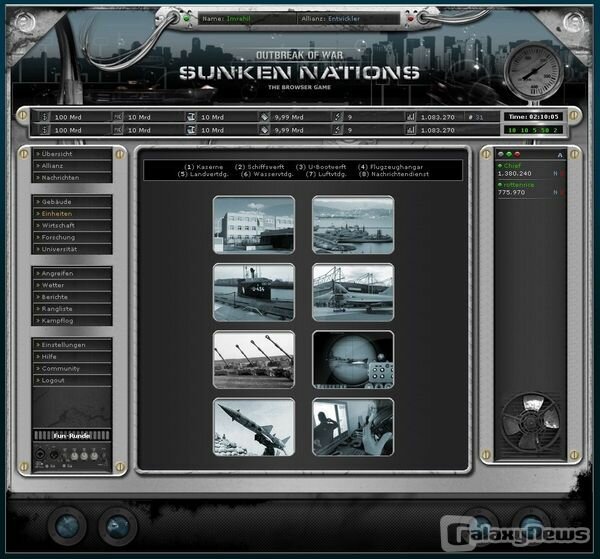Jump to (1) Kaserne link
The image size is (600, 559).
tap(204, 167)
